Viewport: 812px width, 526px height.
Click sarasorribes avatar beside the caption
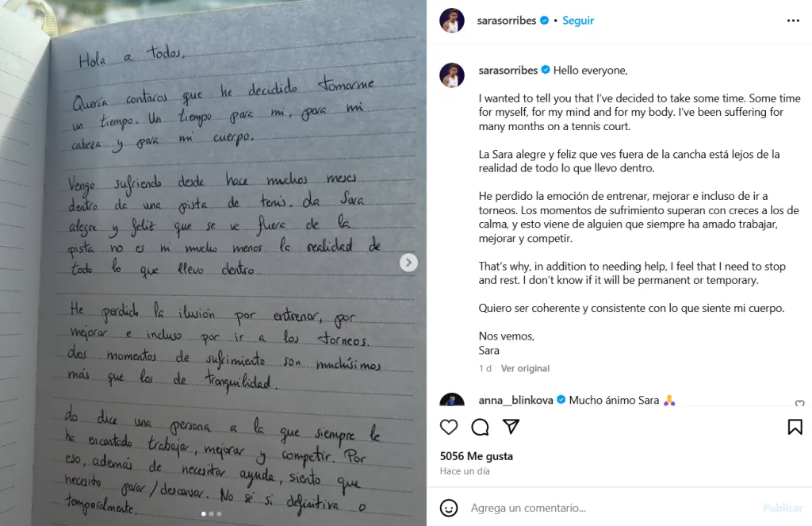click(x=452, y=75)
